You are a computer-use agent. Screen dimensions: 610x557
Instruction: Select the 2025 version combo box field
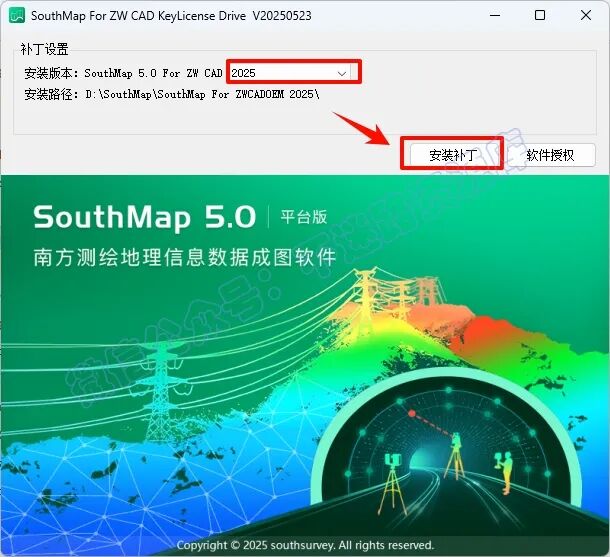[x=290, y=73]
